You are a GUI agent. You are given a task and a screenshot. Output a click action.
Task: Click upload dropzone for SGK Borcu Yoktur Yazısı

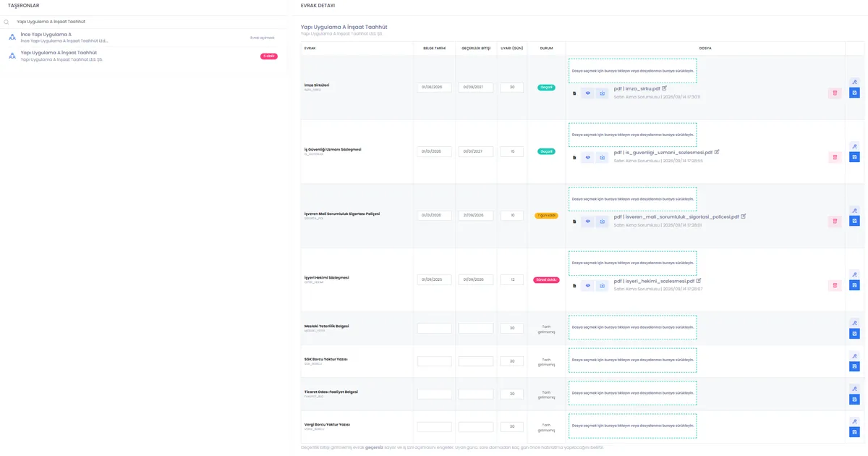(x=633, y=360)
